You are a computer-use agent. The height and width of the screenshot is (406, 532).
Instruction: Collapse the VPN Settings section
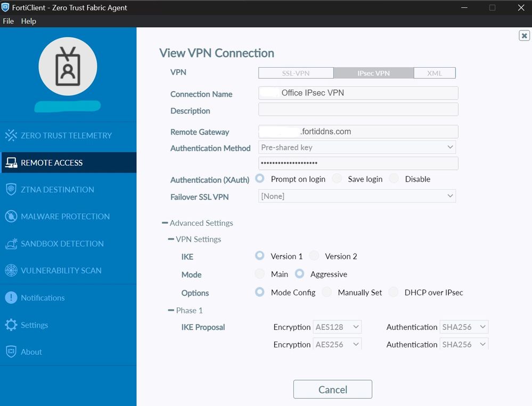[x=171, y=239]
